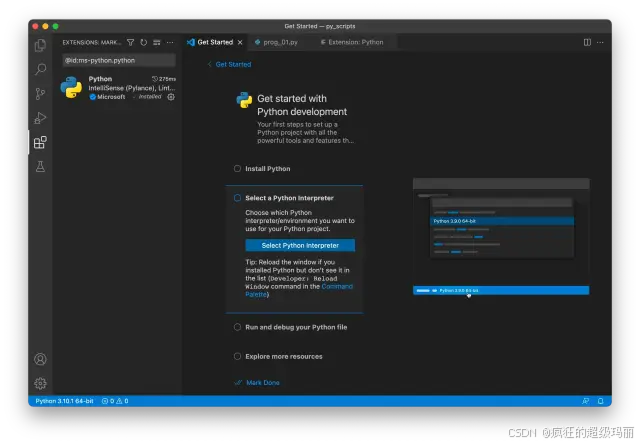Viewport: 640px width, 444px height.
Task: Open feedback icon in status bar
Action: (x=585, y=401)
